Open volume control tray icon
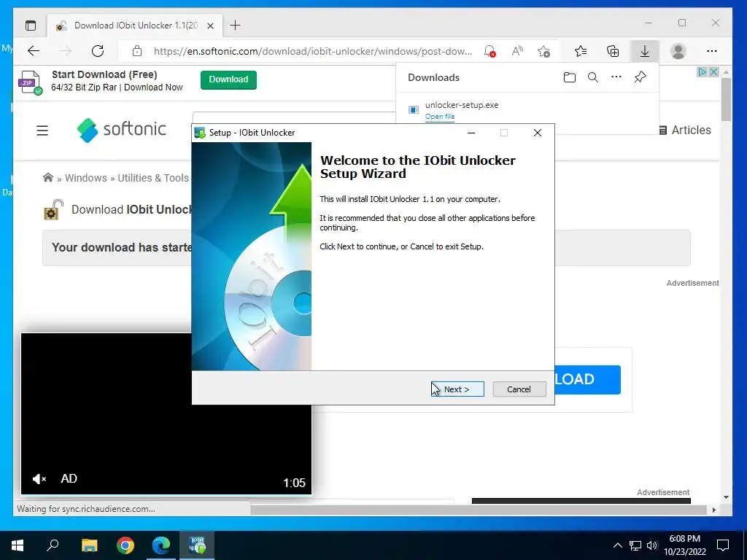This screenshot has height=560, width=747. [x=651, y=545]
